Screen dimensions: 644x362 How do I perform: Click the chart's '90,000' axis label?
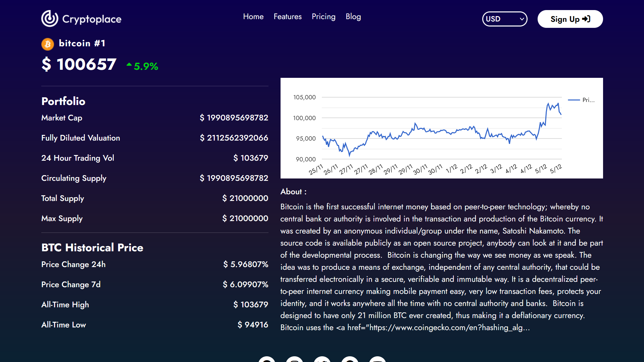coord(306,159)
